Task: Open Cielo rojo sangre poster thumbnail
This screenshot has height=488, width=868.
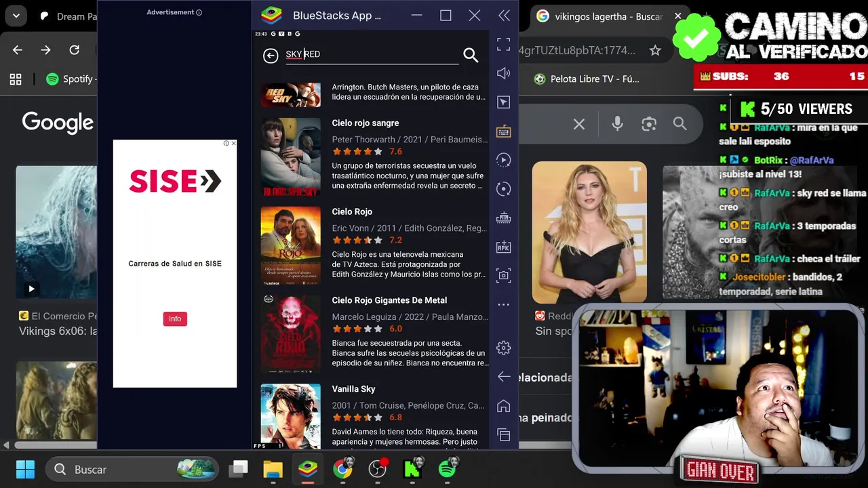Action: [291, 157]
